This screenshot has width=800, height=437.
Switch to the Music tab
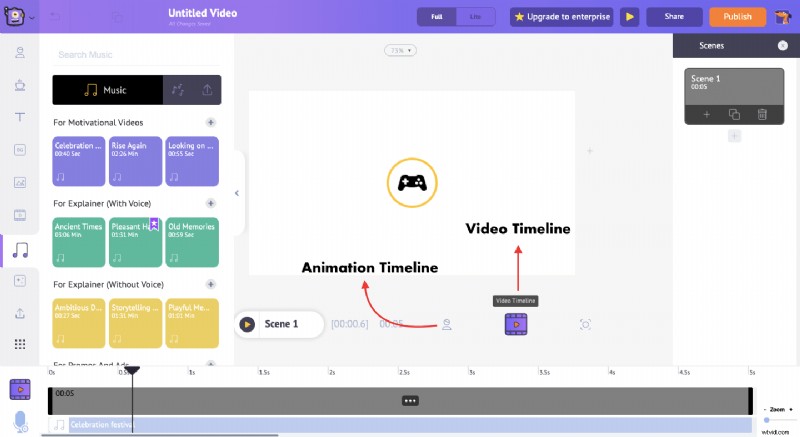click(x=108, y=90)
